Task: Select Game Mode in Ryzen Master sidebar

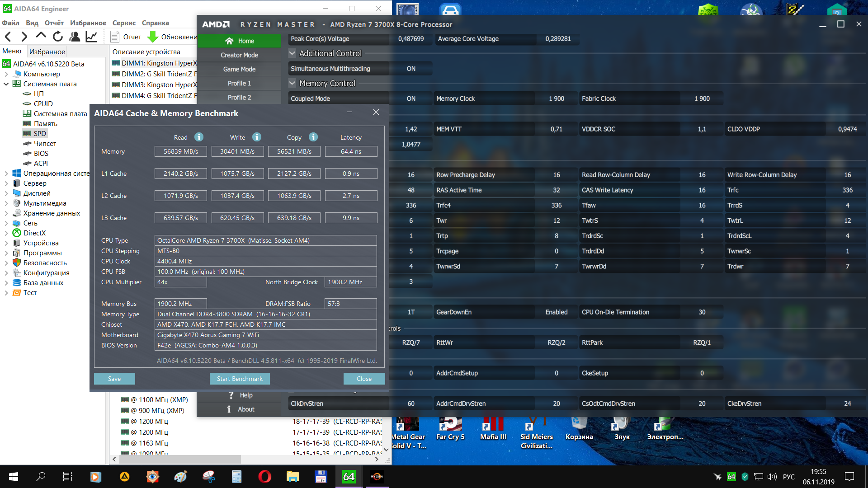Action: pos(239,69)
